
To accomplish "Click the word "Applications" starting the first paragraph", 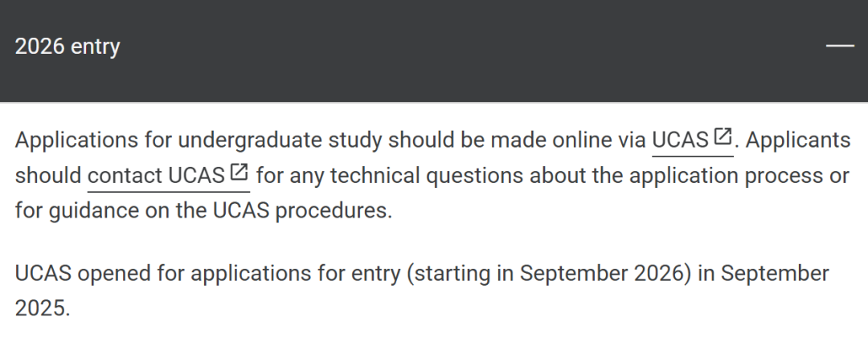I will [77, 140].
